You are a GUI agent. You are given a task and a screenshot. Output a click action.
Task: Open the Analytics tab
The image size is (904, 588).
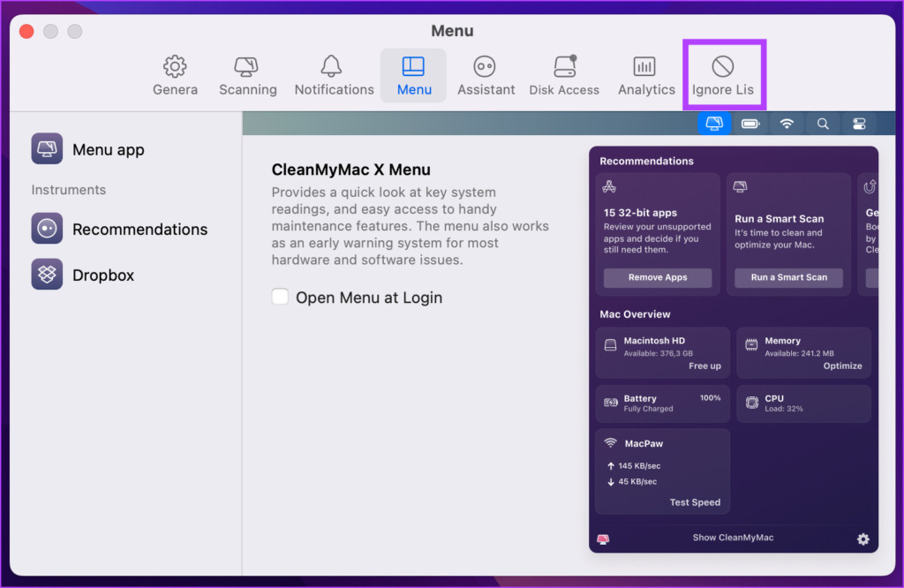[645, 76]
